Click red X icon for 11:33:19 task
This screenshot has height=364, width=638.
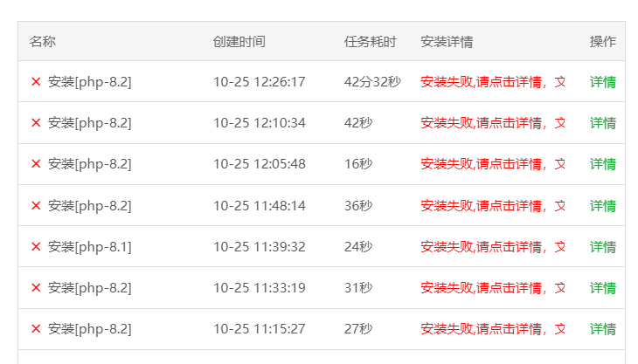(x=36, y=288)
